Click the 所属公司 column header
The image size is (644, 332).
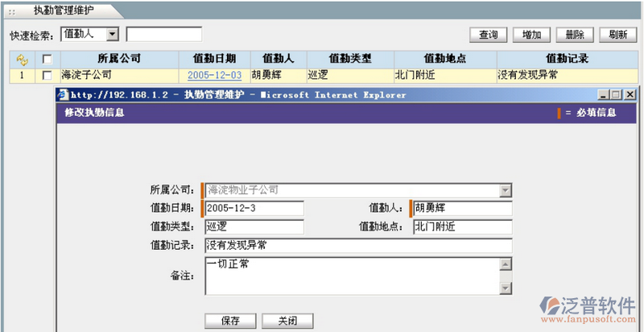tap(119, 59)
